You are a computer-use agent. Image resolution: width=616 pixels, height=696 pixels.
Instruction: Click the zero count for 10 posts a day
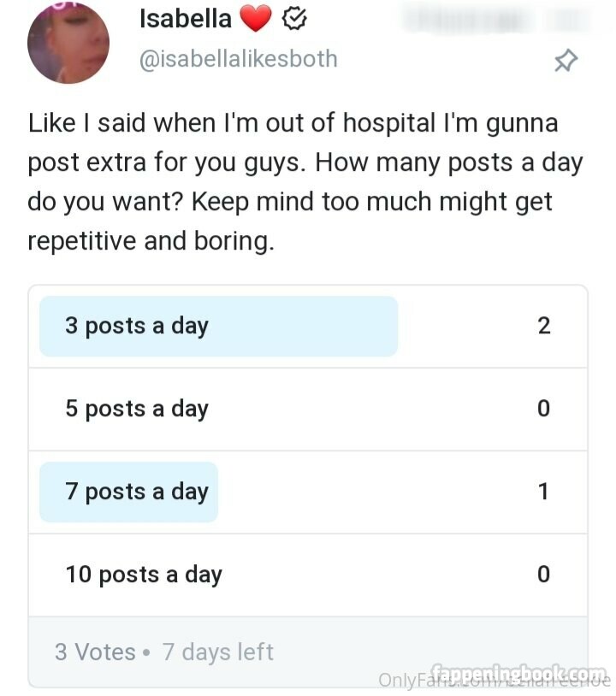coord(543,575)
